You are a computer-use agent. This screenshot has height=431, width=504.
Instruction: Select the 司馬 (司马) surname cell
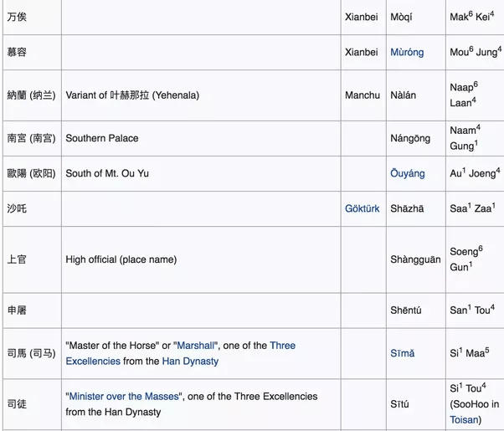tap(32, 353)
